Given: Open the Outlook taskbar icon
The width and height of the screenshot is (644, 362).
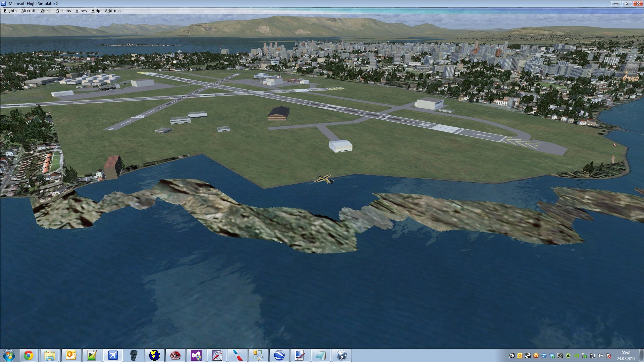Looking at the screenshot, I should coord(71,355).
